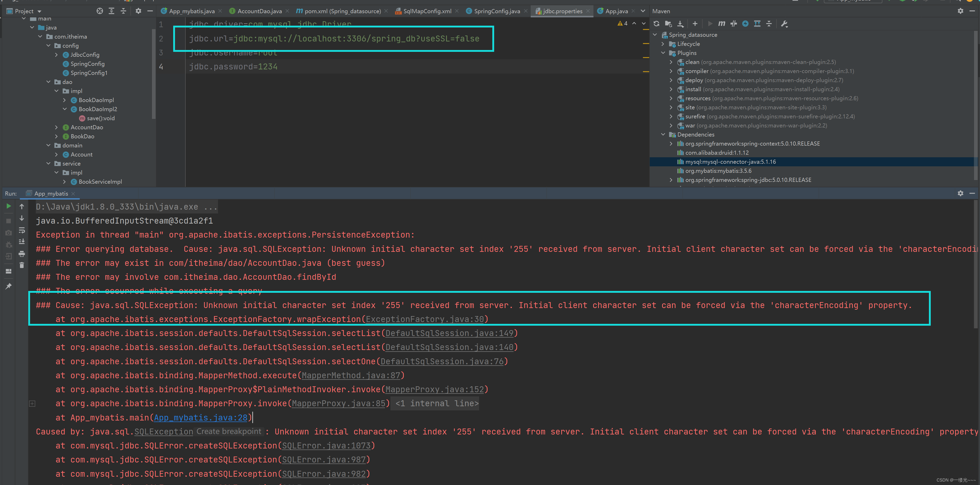The height and width of the screenshot is (485, 980).
Task: Toggle soft-wrap in Run console
Action: click(x=22, y=230)
